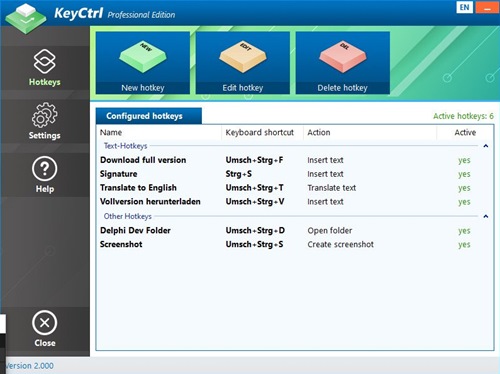Create a new hotkey with green key
The image size is (500, 374).
143,63
